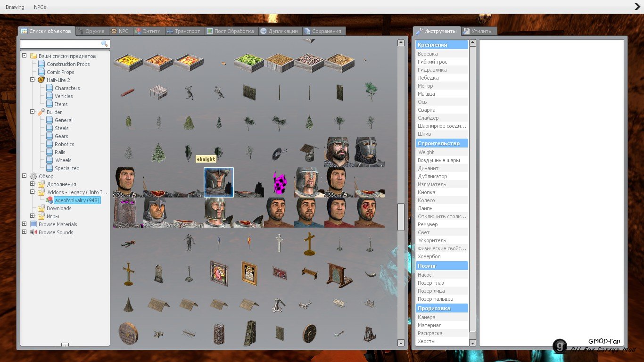Select the Верёвка tool
This screenshot has height=362, width=644.
(x=442, y=54)
